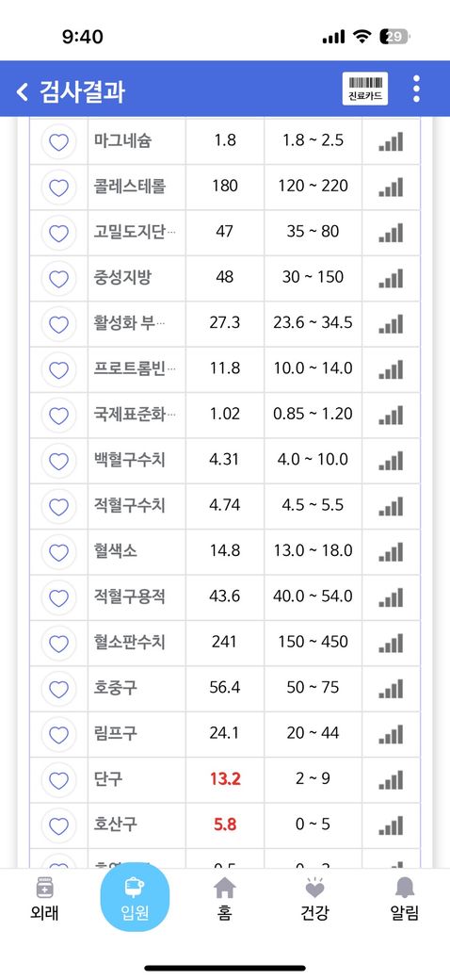Toggle the heart for 혈소판수치

pos(58,644)
